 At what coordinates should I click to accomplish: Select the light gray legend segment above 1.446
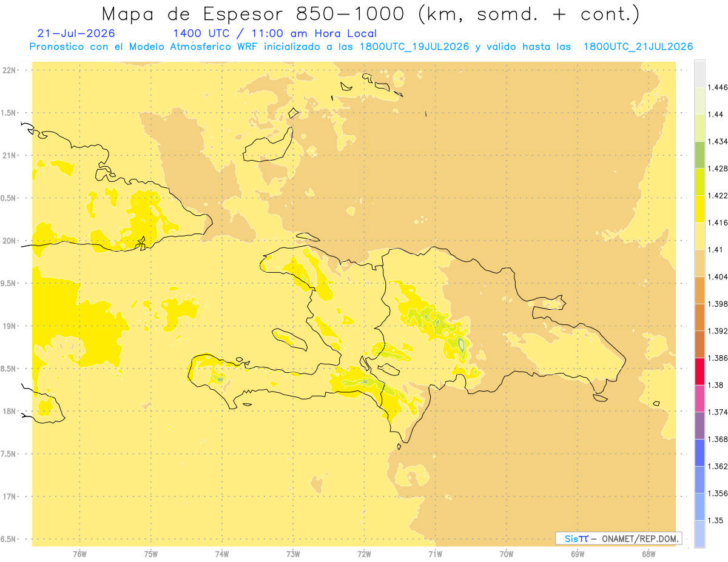[x=699, y=74]
